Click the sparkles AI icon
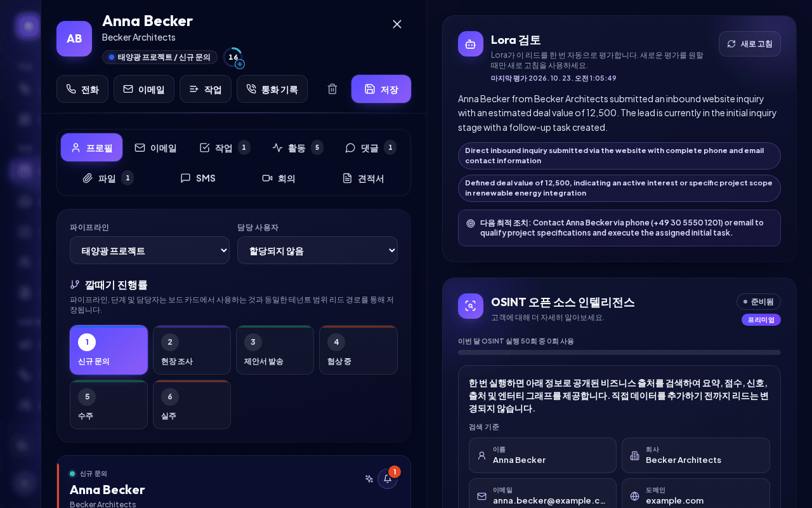 (x=369, y=479)
